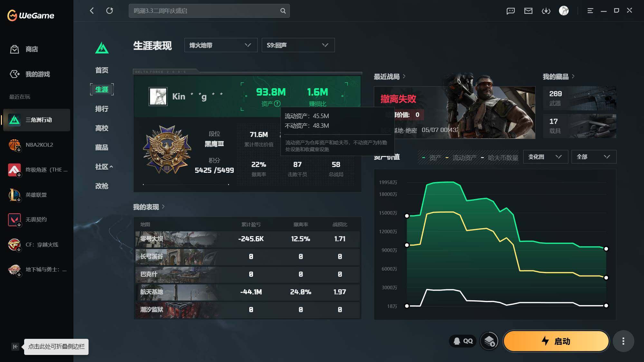The image size is (644, 362).
Task: Expand 我的藏品 collection
Action: pyautogui.click(x=559, y=77)
